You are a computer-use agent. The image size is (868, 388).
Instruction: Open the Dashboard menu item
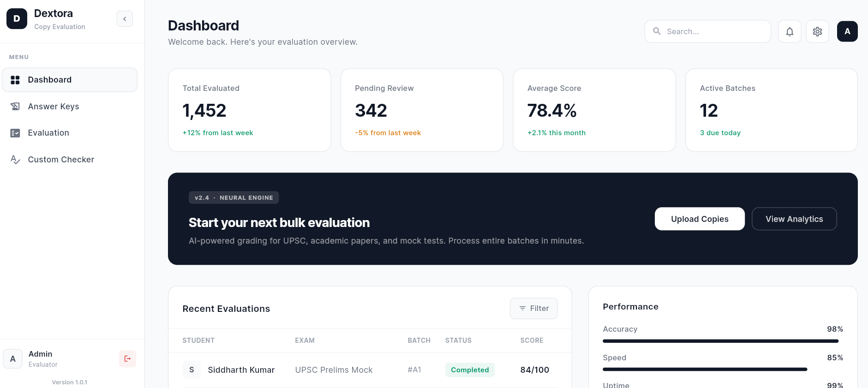[x=70, y=80]
